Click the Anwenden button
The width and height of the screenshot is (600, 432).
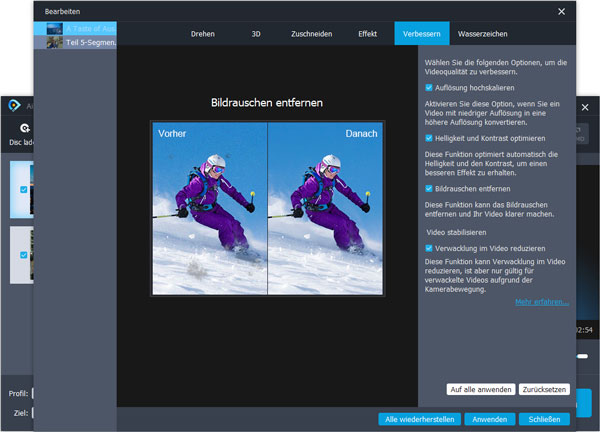pyautogui.click(x=489, y=419)
